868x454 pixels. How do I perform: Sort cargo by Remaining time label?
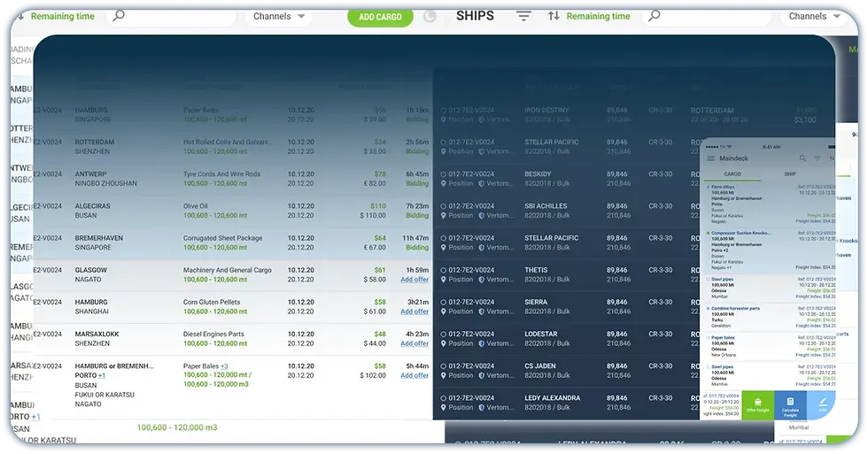click(63, 17)
